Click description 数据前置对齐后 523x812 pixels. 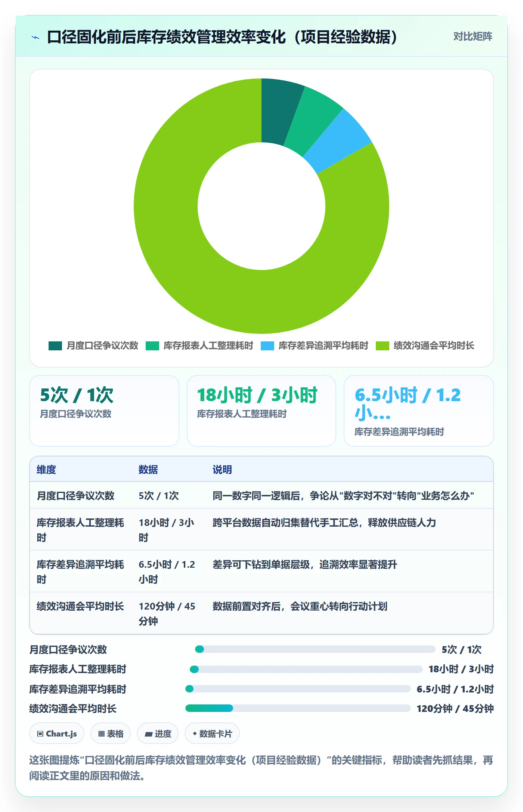247,606
